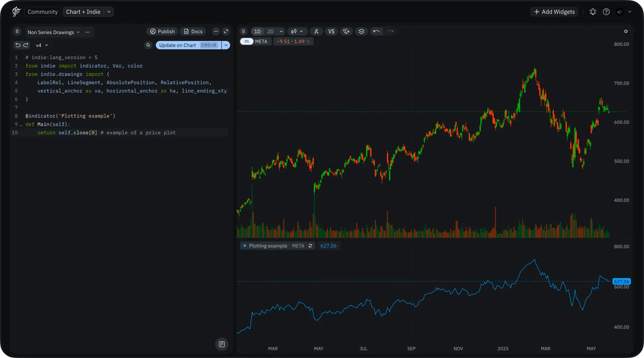Open the timeframe dropdown chevron
The height and width of the screenshot is (358, 644).
pos(281,32)
